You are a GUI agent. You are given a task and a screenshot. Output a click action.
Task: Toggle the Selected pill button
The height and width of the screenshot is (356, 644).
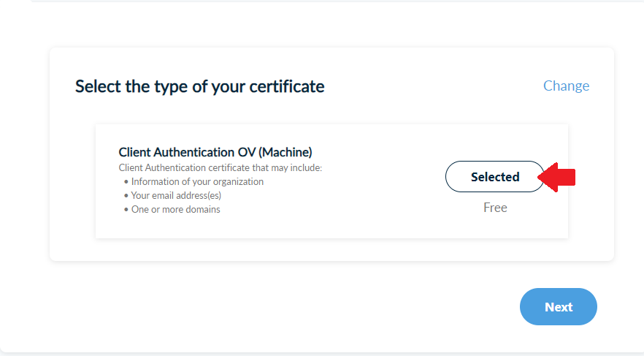495,176
